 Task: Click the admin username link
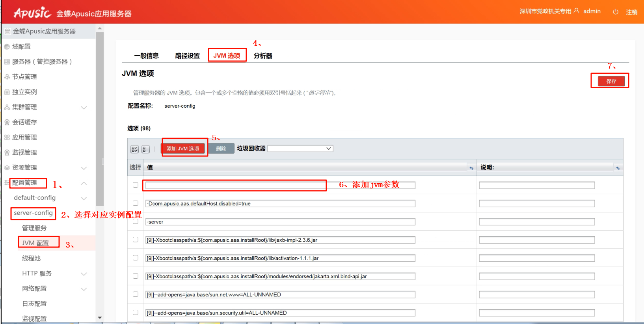[x=592, y=11]
